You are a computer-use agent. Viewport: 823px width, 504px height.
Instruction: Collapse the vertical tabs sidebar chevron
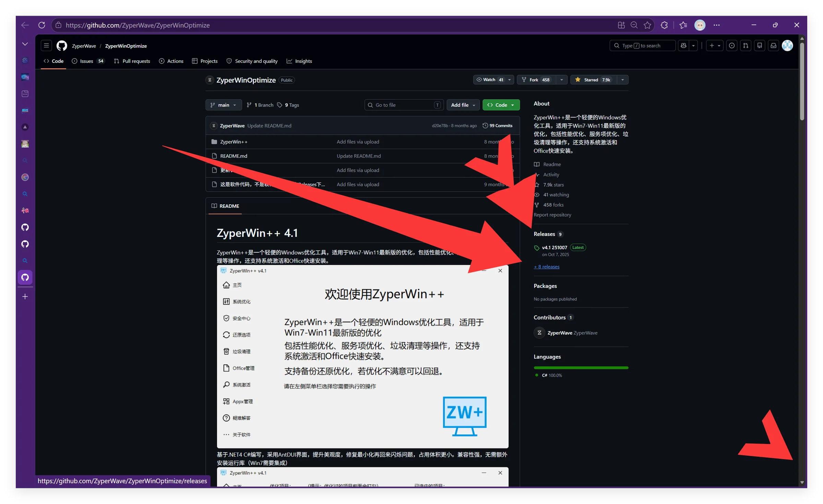coord(25,44)
